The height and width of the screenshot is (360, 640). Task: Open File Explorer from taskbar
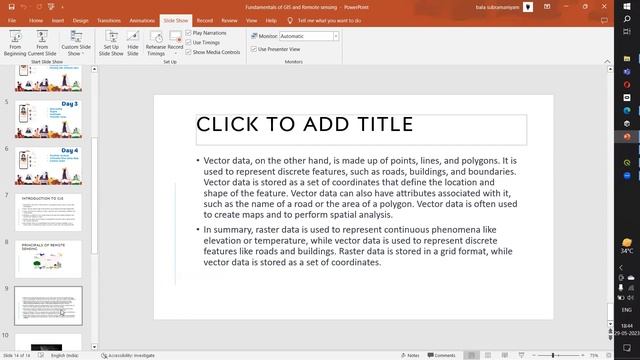627,59
